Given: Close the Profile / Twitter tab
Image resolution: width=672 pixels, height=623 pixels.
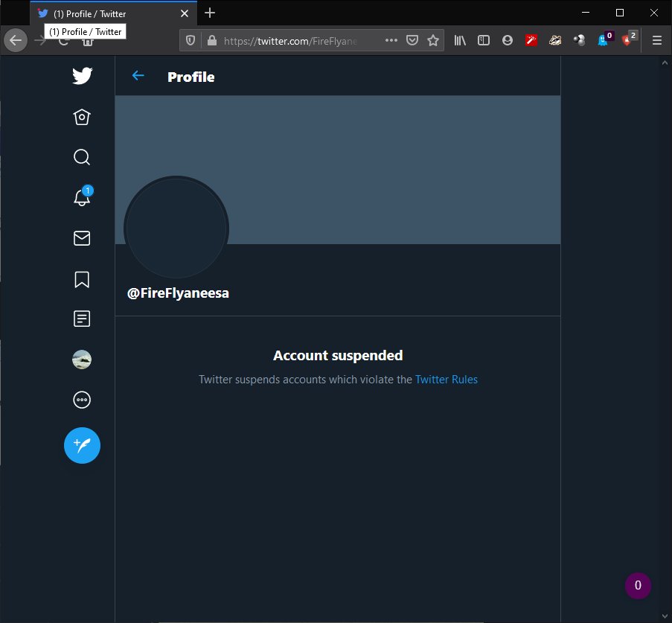Looking at the screenshot, I should click(x=185, y=13).
